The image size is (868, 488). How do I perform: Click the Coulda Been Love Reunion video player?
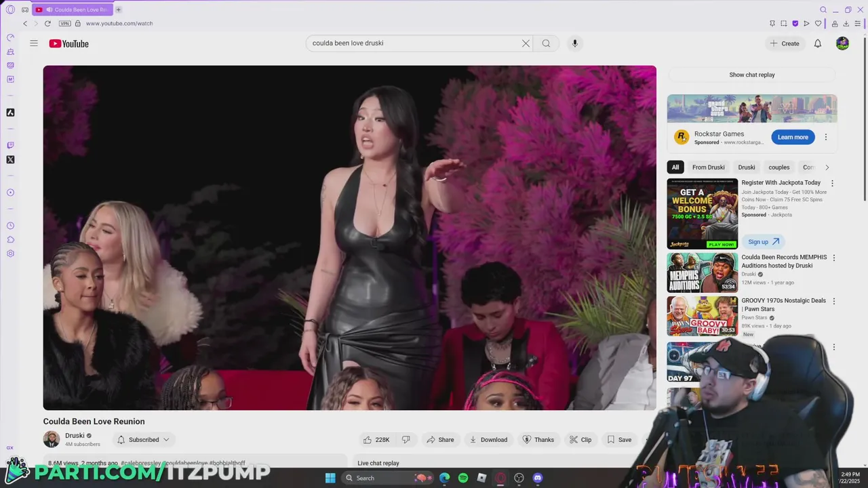[349, 238]
